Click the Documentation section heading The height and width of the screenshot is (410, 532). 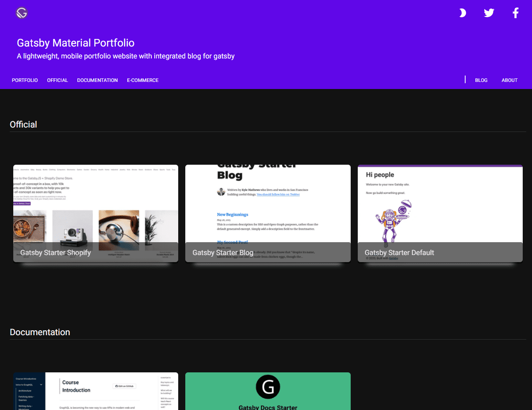(x=40, y=332)
